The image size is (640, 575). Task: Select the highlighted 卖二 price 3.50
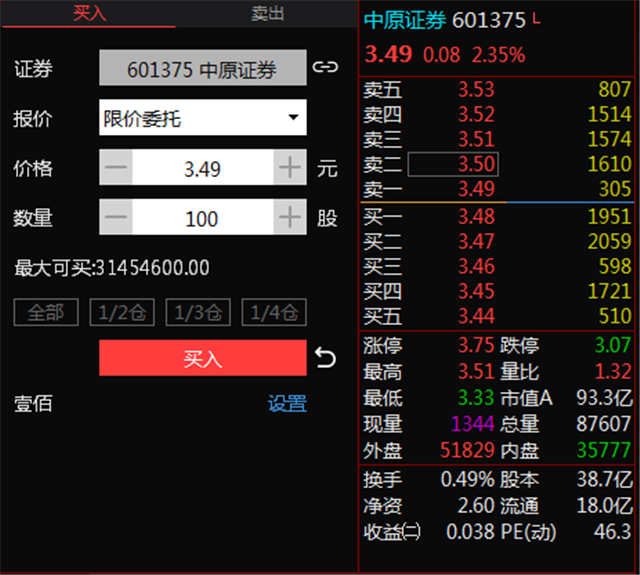453,164
